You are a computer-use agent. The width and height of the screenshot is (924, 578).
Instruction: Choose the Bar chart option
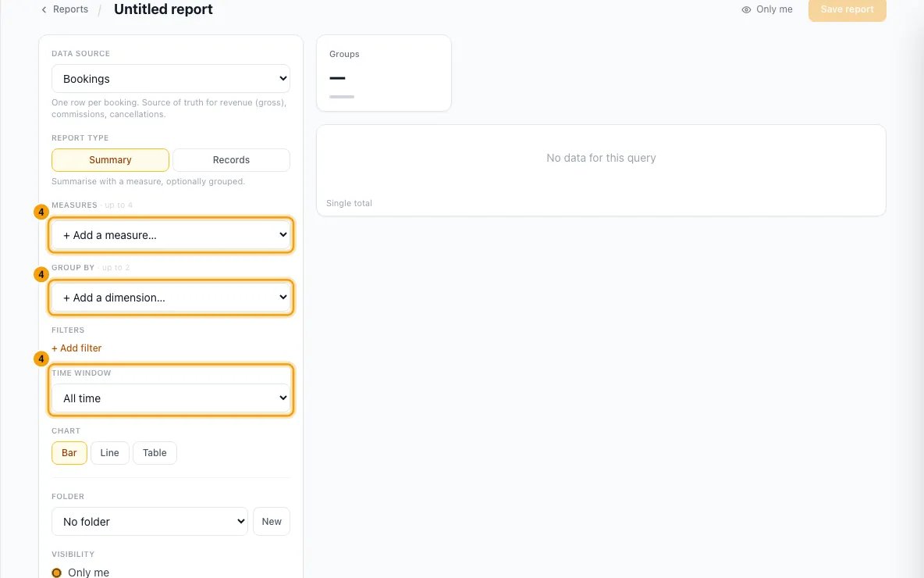(69, 453)
